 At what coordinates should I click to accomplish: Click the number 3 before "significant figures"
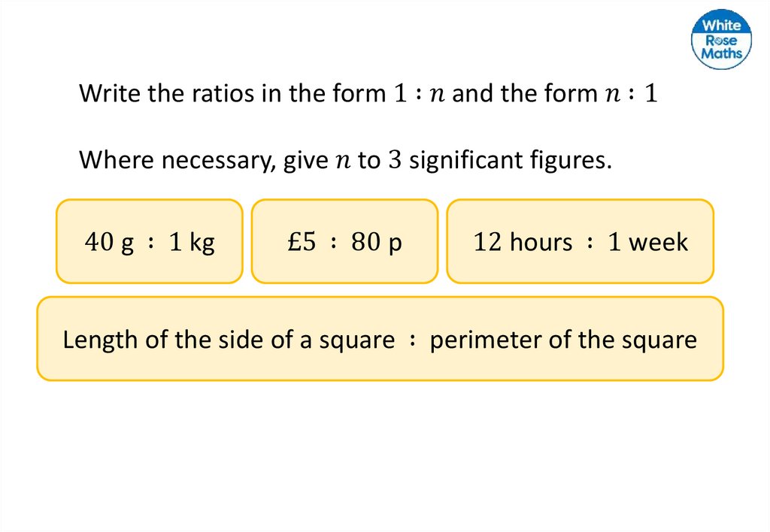(x=393, y=160)
